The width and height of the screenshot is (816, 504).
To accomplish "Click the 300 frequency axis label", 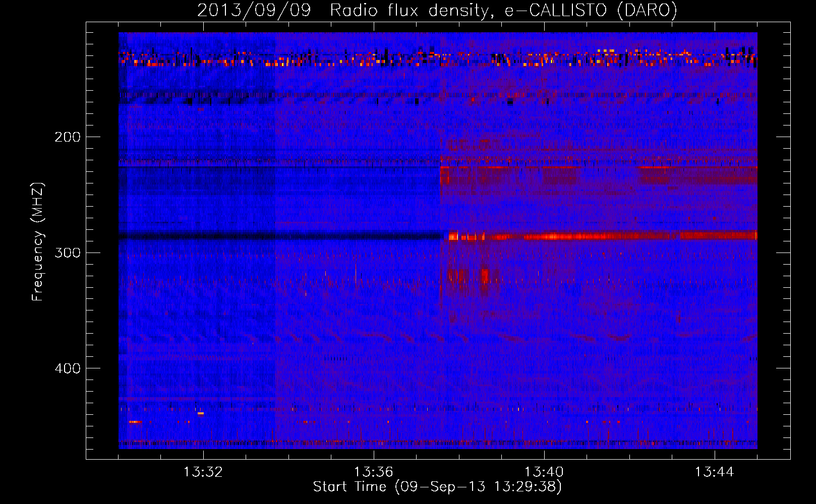I will [x=68, y=253].
